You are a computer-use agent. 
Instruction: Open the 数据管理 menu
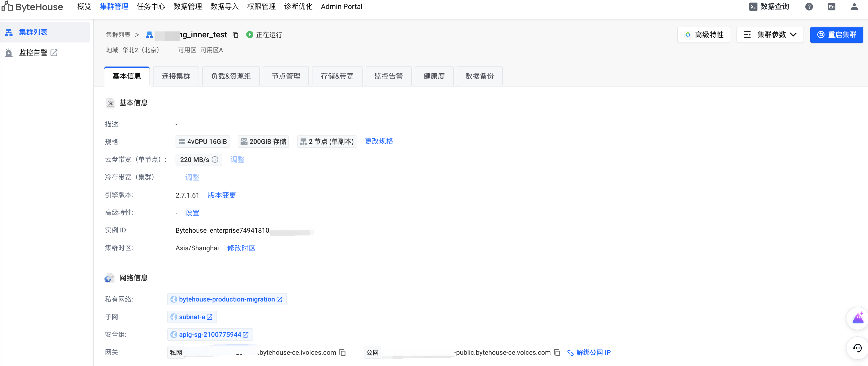[x=188, y=7]
